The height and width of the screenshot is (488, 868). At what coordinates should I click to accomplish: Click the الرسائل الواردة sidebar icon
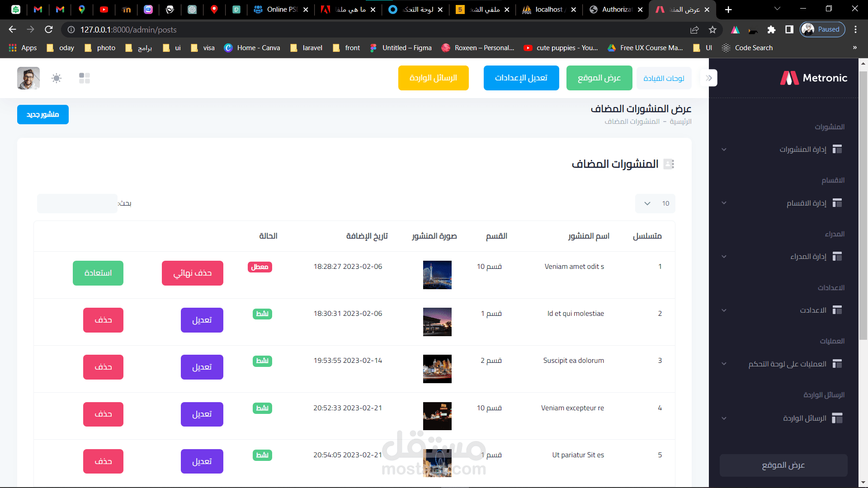837,418
